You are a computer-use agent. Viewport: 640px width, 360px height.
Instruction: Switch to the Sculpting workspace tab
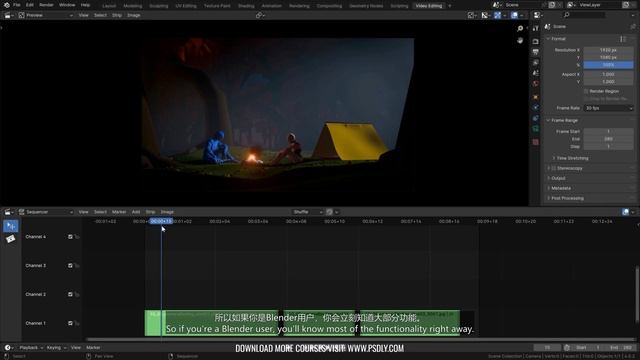(159, 6)
